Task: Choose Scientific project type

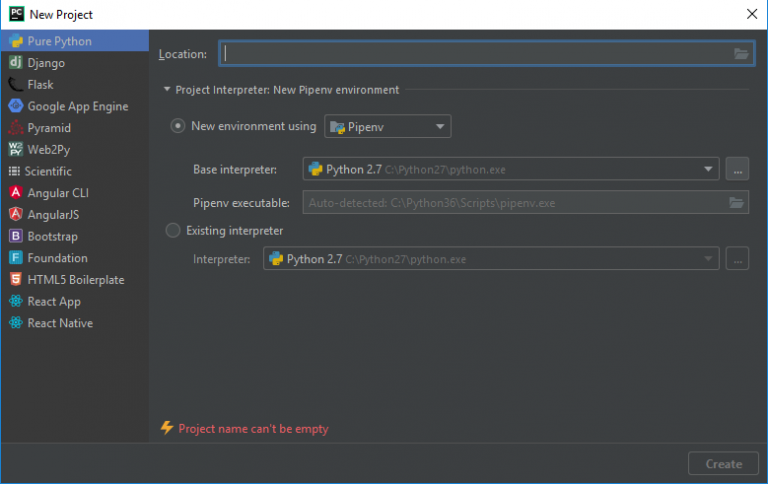Action: 75,171
